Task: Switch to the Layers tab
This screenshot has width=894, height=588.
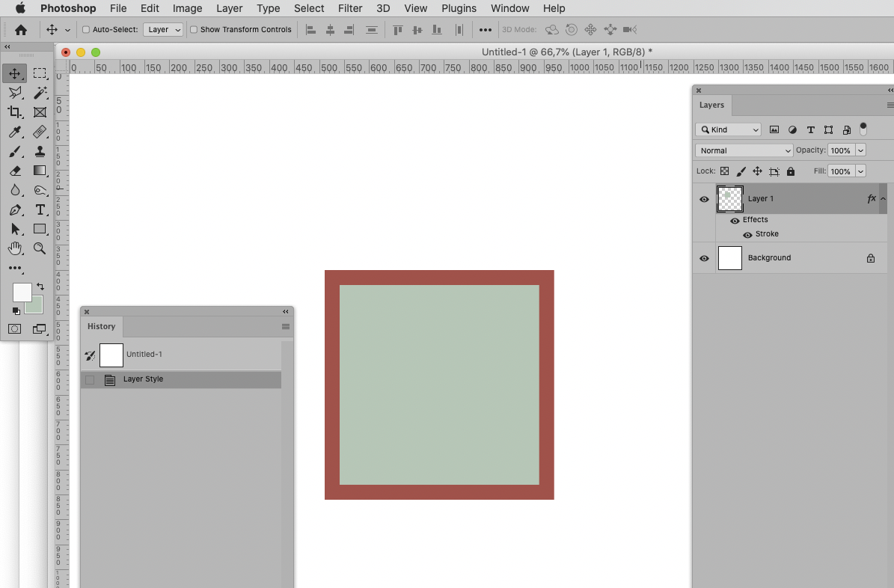Action: click(x=711, y=105)
